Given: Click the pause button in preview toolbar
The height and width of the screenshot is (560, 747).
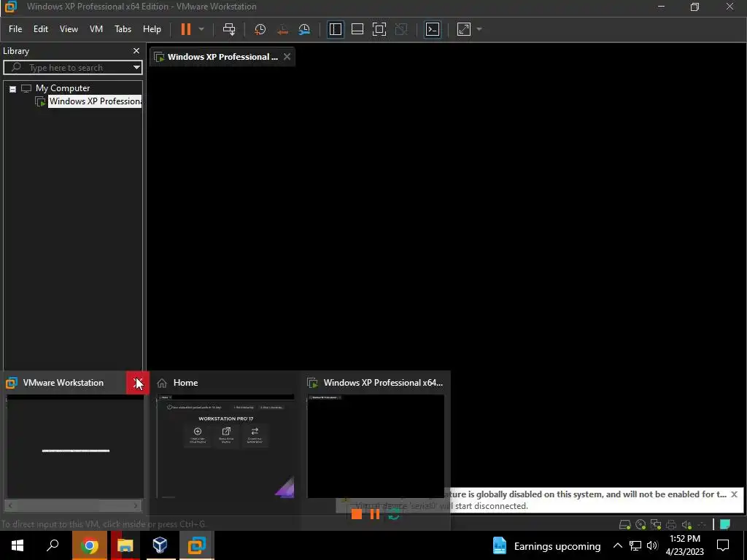Looking at the screenshot, I should [375, 514].
